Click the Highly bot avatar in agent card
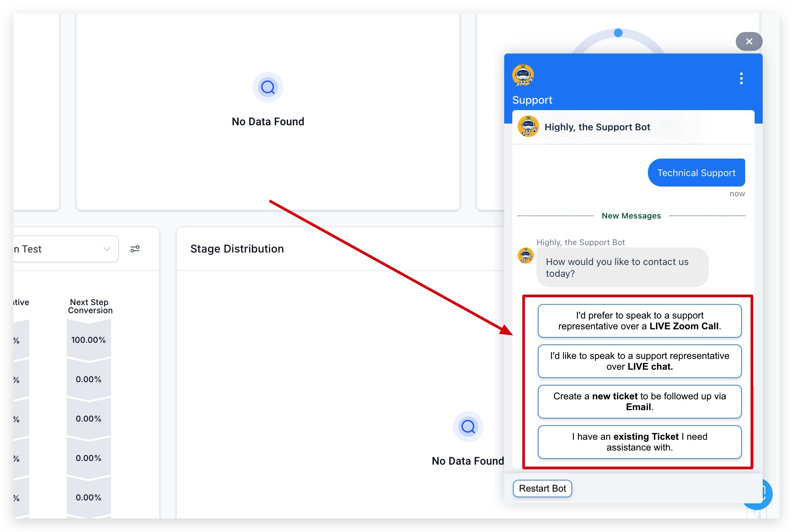This screenshot has width=793, height=532. [x=528, y=127]
